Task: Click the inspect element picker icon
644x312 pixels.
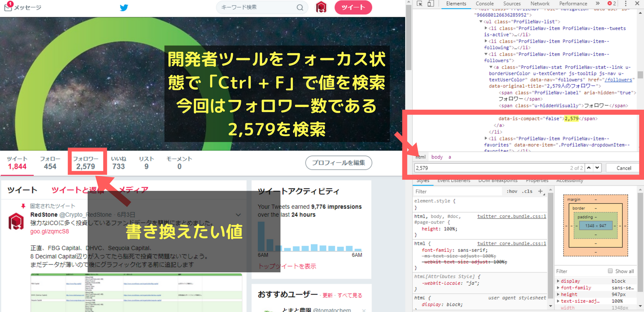Action: 420,4
